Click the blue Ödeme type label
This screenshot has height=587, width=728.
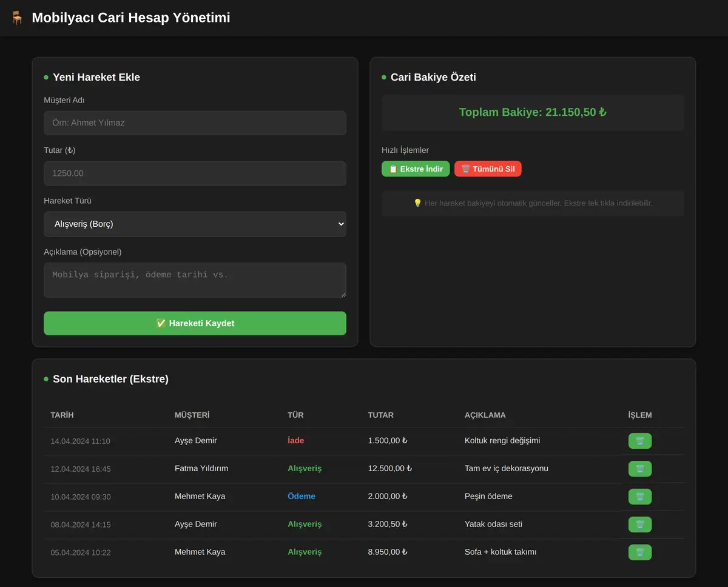coord(302,496)
